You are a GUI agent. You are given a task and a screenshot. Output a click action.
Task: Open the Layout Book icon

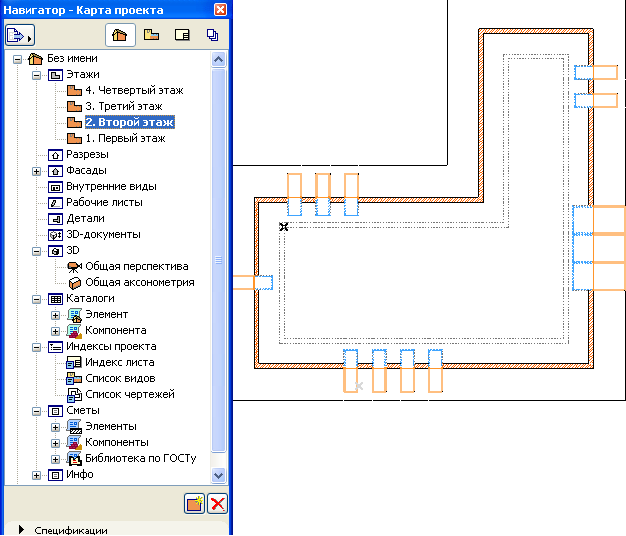tap(182, 35)
